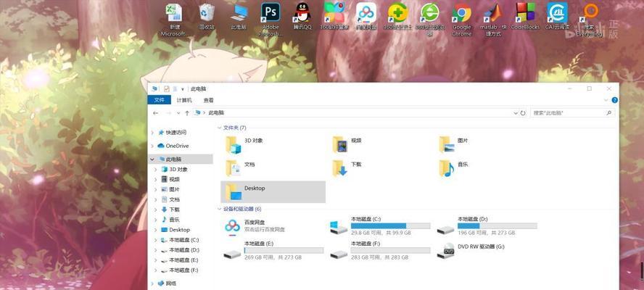Screen dimensions: 644x290
Task: Open Explorer help question-mark icon
Action: (x=615, y=100)
